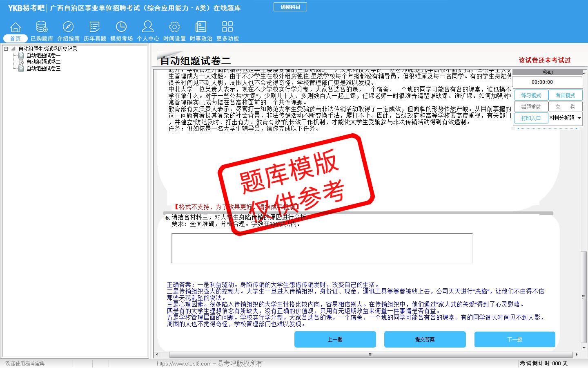The width and height of the screenshot is (588, 368).
Task: Click the 介绍指南 compass icon
Action: point(68,27)
